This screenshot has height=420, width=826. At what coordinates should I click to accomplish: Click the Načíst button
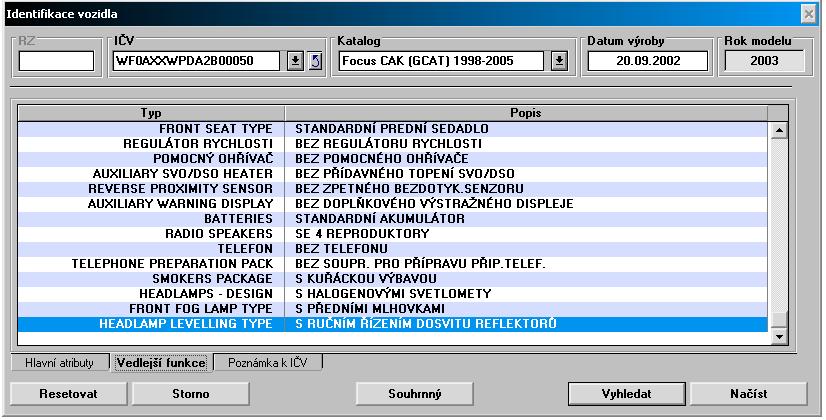pyautogui.click(x=748, y=393)
